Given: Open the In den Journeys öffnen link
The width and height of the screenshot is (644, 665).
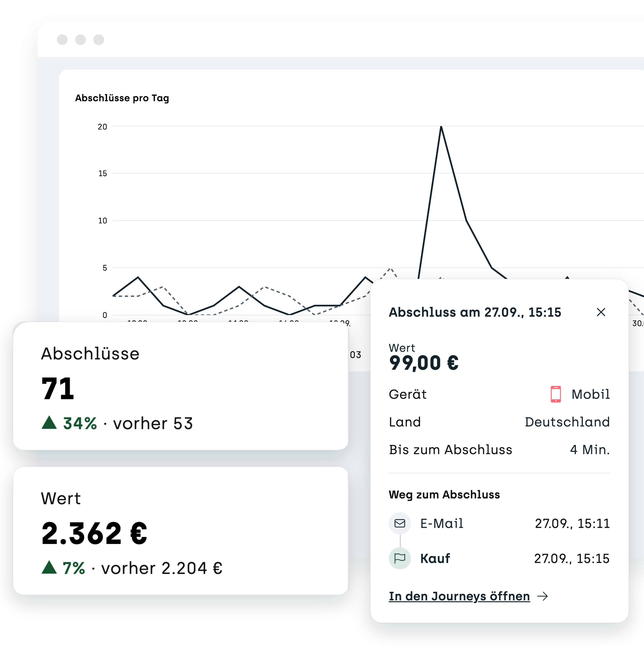Looking at the screenshot, I should 459,596.
